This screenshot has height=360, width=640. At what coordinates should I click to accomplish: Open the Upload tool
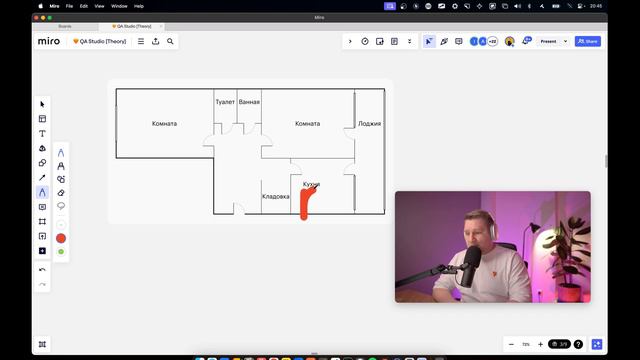click(42, 236)
